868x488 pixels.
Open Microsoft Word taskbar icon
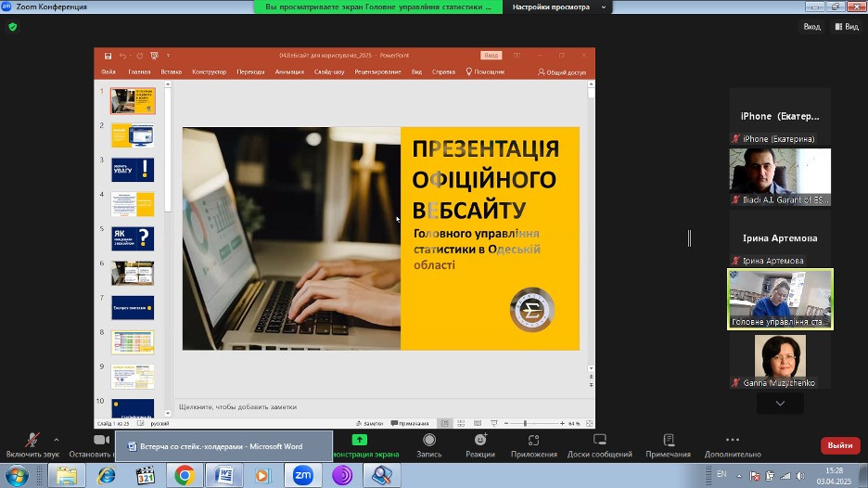224,476
